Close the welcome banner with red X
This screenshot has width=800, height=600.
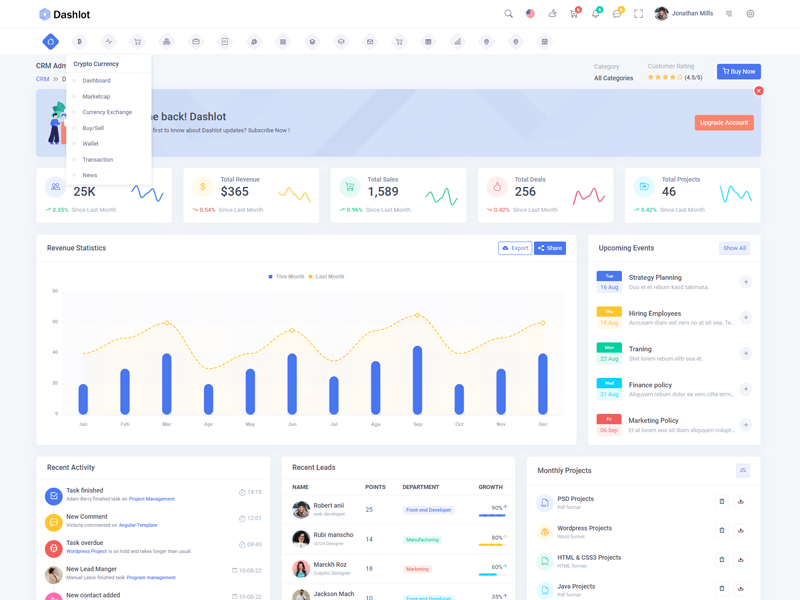[x=758, y=91]
